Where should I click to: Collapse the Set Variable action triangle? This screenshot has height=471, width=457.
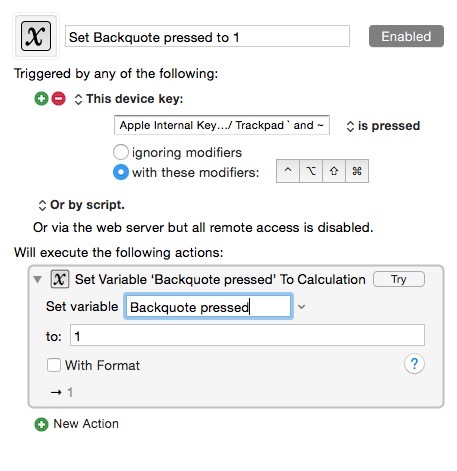pyautogui.click(x=38, y=279)
